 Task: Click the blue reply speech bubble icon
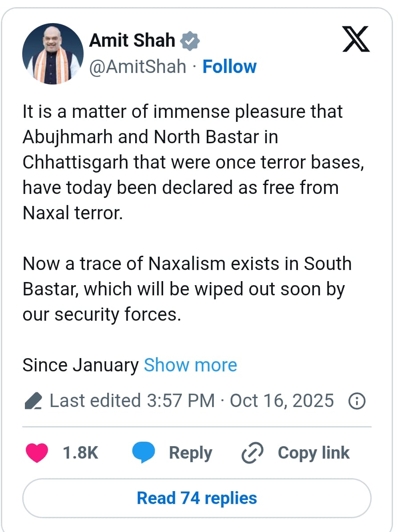click(x=144, y=453)
